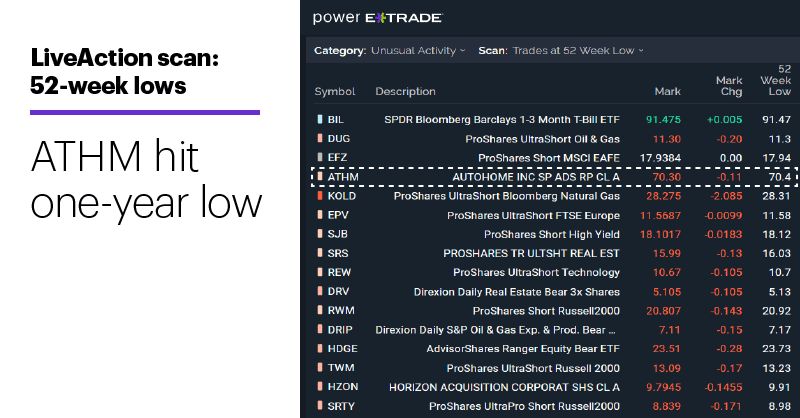The width and height of the screenshot is (800, 418).
Task: Click the 8.98 52-week low for SRTY
Action: pyautogui.click(x=780, y=406)
